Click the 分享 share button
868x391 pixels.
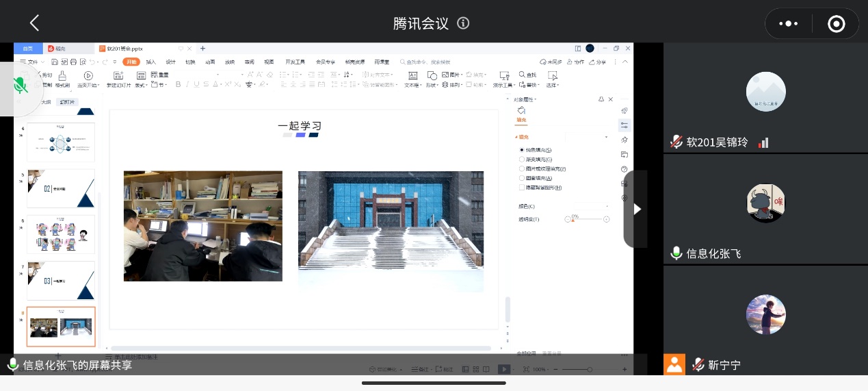(599, 62)
